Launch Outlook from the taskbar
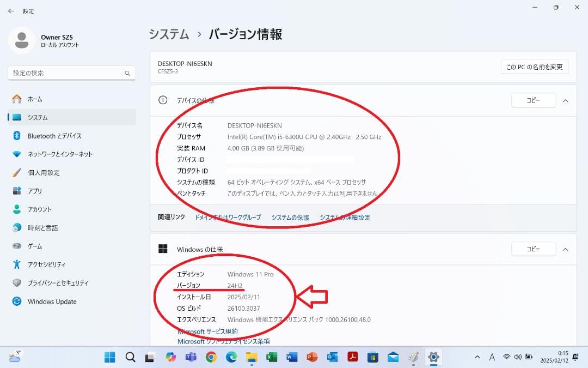Viewport: 588px width, 368px height. click(x=332, y=357)
